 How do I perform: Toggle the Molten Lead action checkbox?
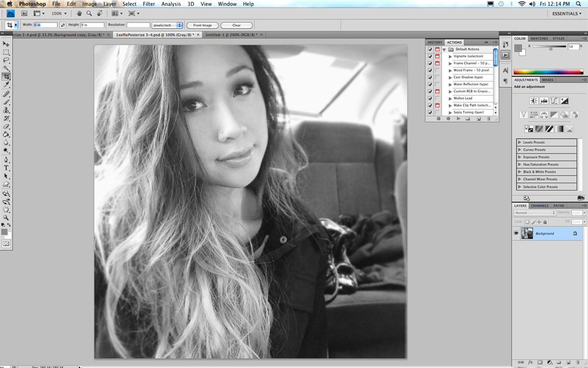pyautogui.click(x=430, y=98)
